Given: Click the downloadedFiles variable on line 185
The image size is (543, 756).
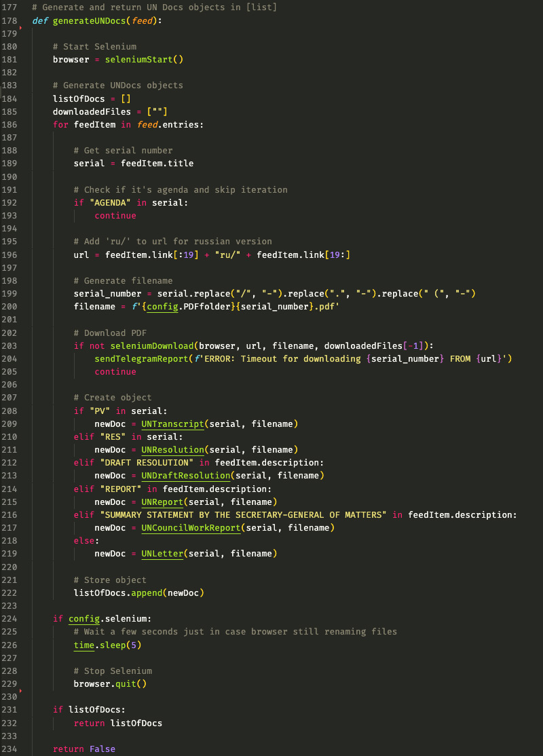Looking at the screenshot, I should tap(92, 111).
